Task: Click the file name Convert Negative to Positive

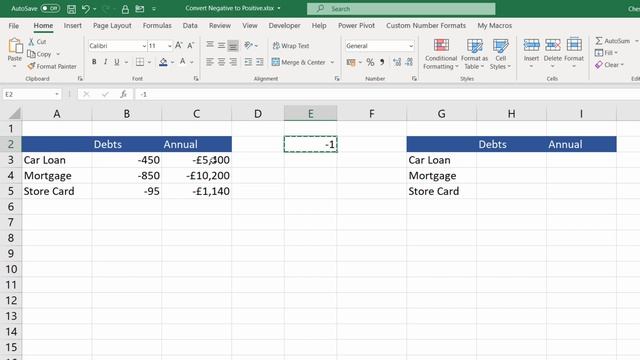Action: (x=230, y=8)
